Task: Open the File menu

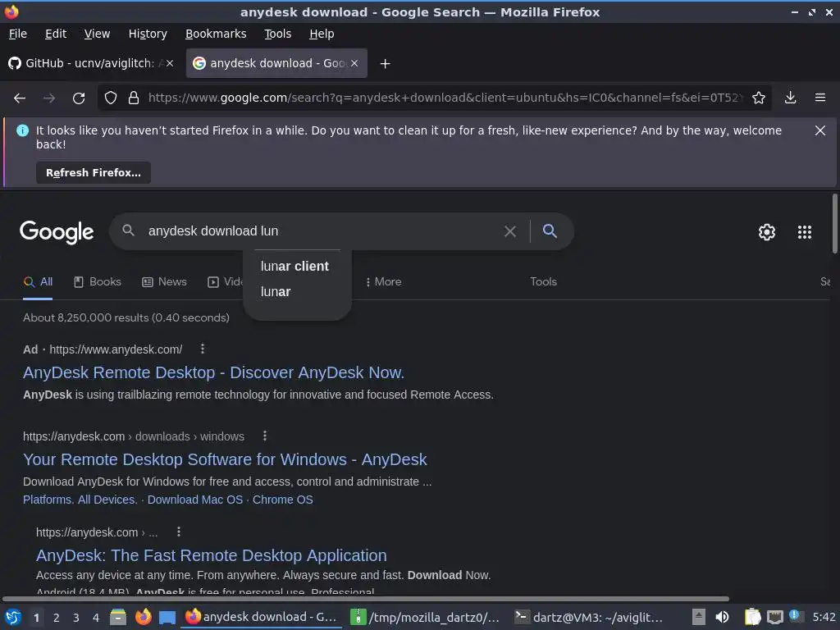Action: [18, 34]
